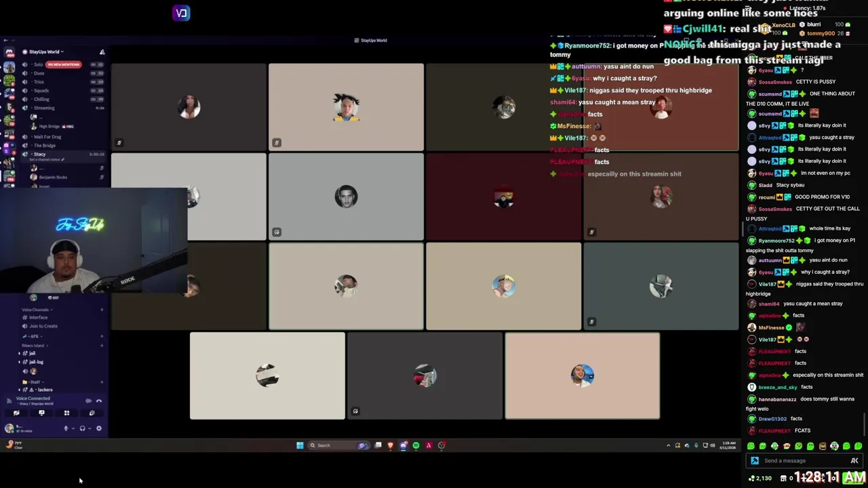Image resolution: width=868 pixels, height=488 pixels.
Task: Select the Streaming voice channel
Action: 43,108
